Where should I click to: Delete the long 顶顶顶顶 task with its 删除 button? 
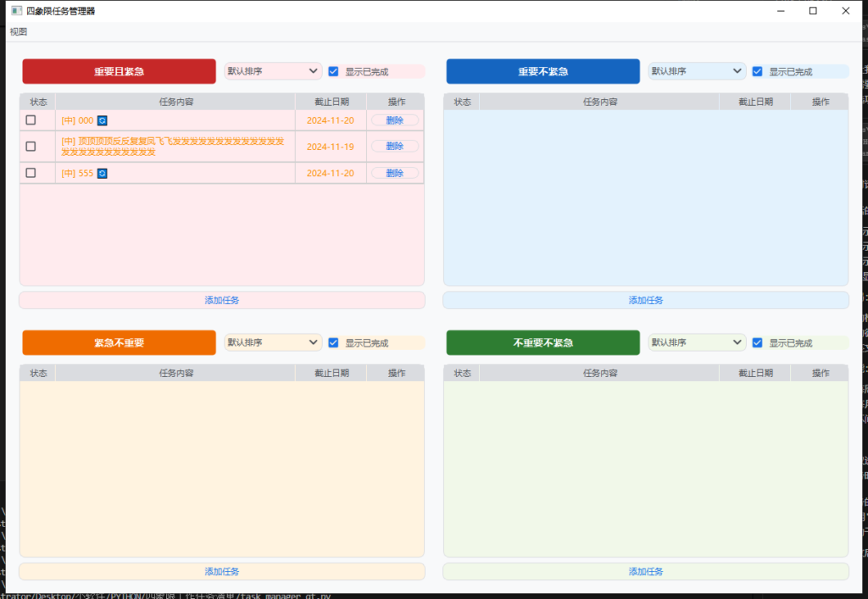[x=395, y=147]
